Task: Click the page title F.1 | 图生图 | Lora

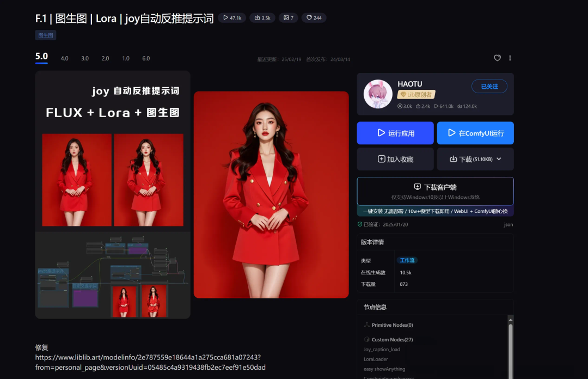Action: (125, 19)
